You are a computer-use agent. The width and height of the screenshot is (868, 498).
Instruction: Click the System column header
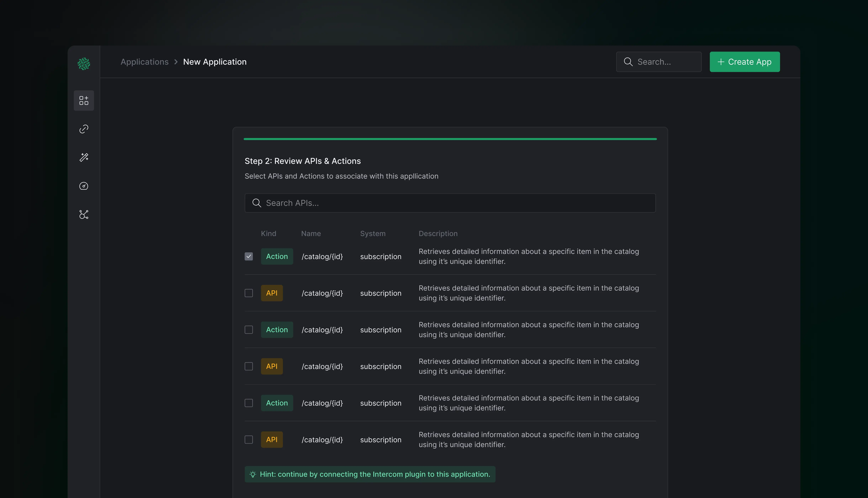373,234
